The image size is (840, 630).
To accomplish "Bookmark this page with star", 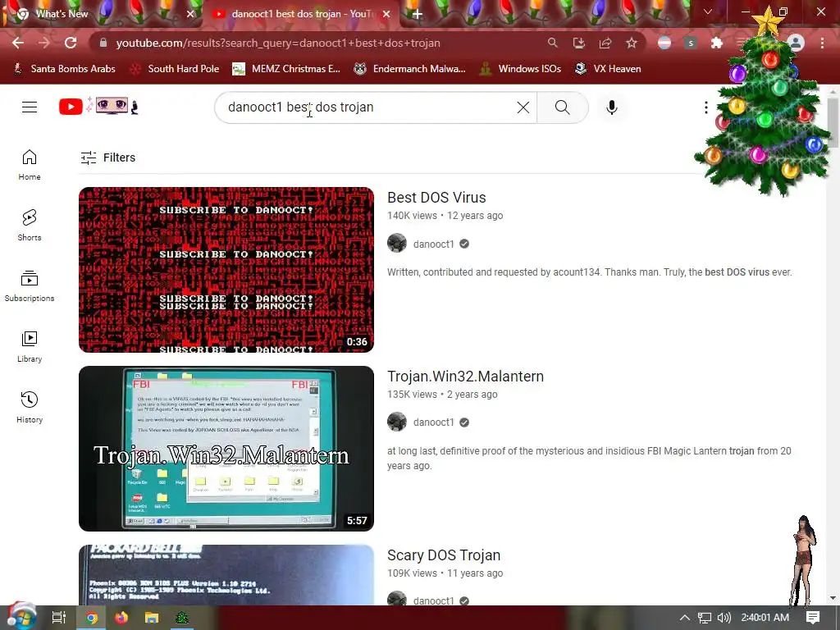I will (x=632, y=43).
